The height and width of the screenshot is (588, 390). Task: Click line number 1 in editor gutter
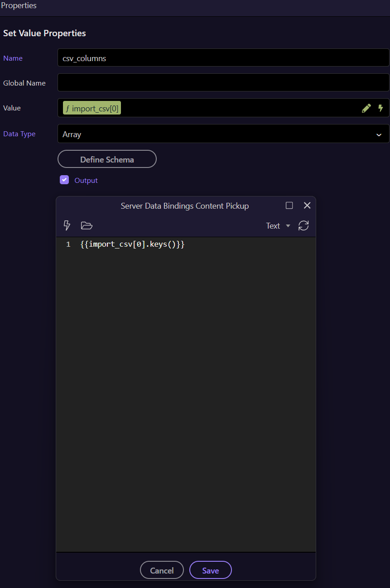pyautogui.click(x=68, y=244)
